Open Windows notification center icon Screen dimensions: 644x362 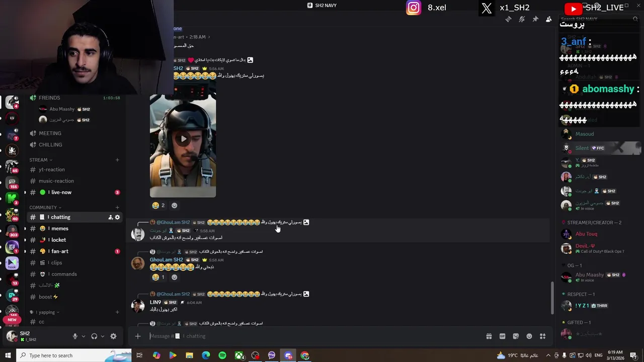coord(633,355)
